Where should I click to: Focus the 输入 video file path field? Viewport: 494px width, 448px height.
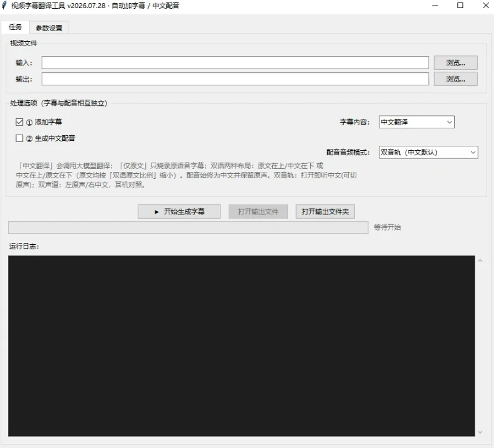tap(235, 63)
